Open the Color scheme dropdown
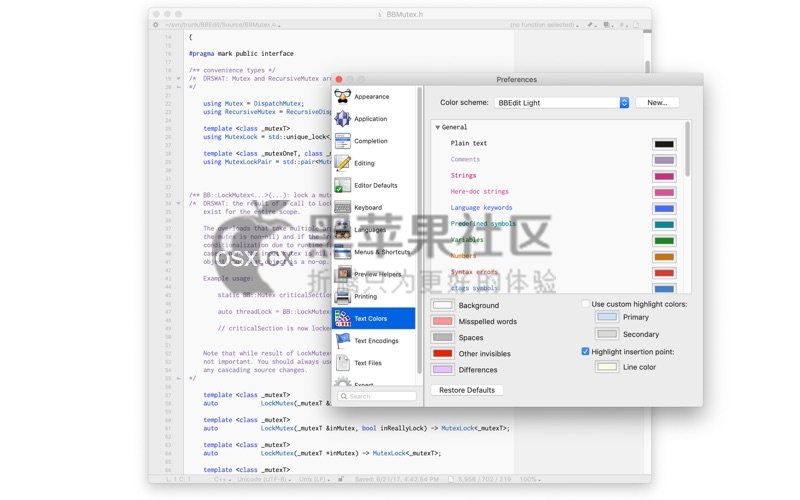Screen dimensions: 800x500 (x=561, y=103)
